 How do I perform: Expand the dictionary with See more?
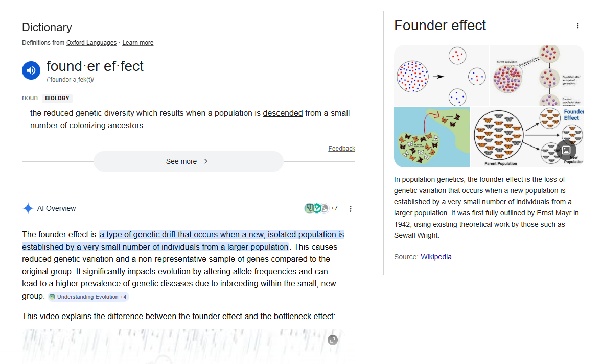(x=181, y=161)
